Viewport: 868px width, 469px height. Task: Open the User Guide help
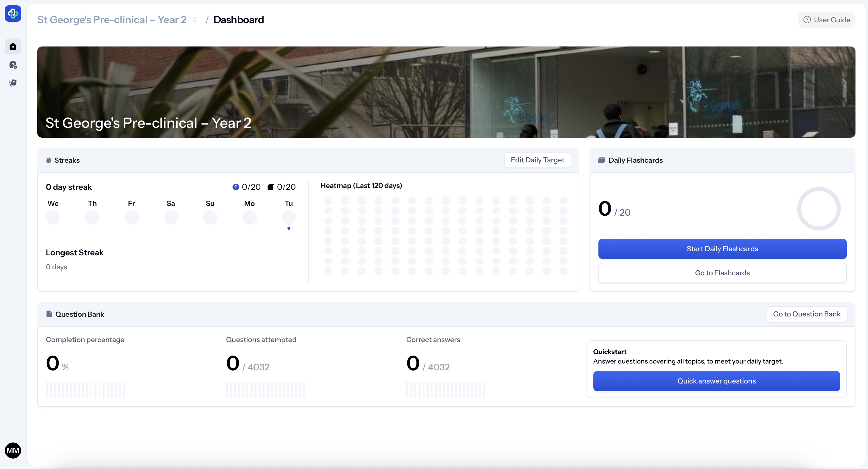point(827,20)
